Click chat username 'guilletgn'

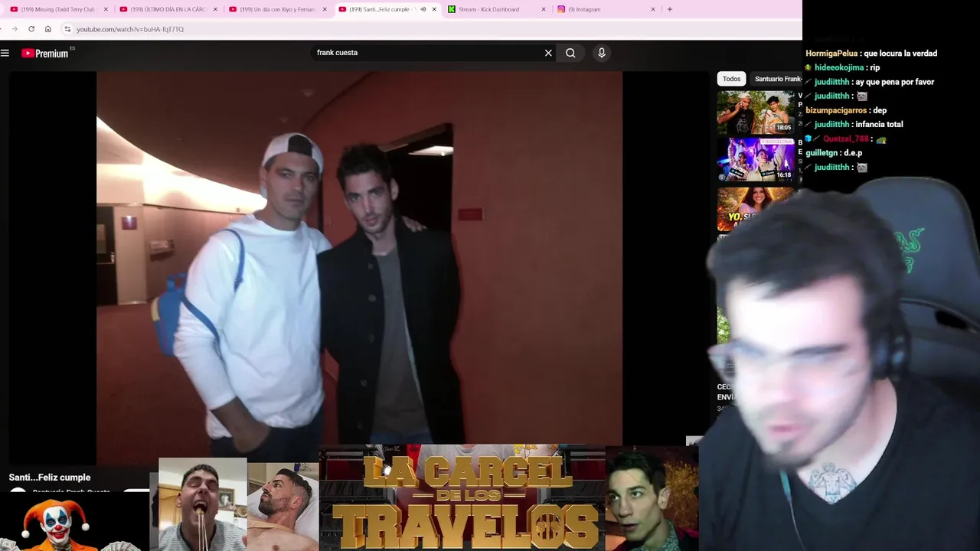[x=823, y=153]
